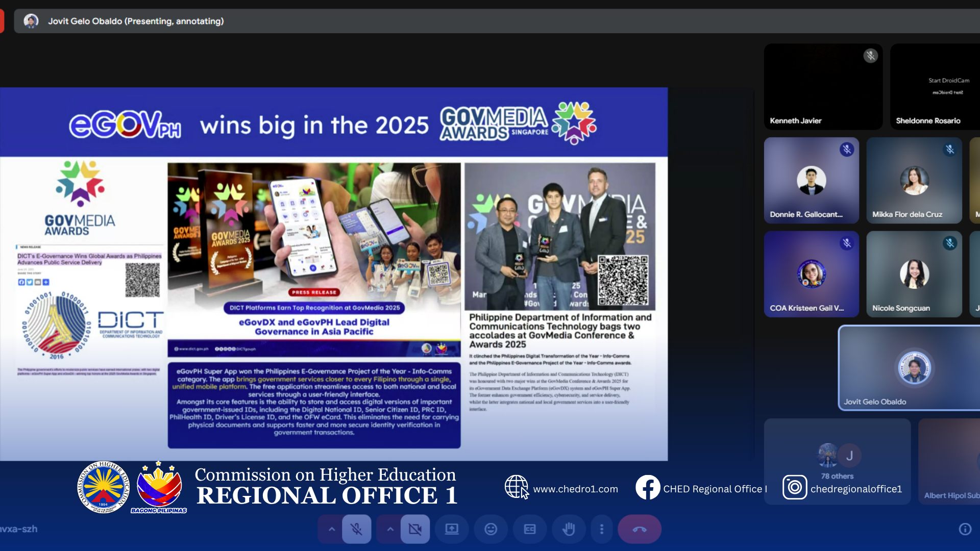Open meeting details info icon
This screenshot has width=980, height=551.
(965, 529)
